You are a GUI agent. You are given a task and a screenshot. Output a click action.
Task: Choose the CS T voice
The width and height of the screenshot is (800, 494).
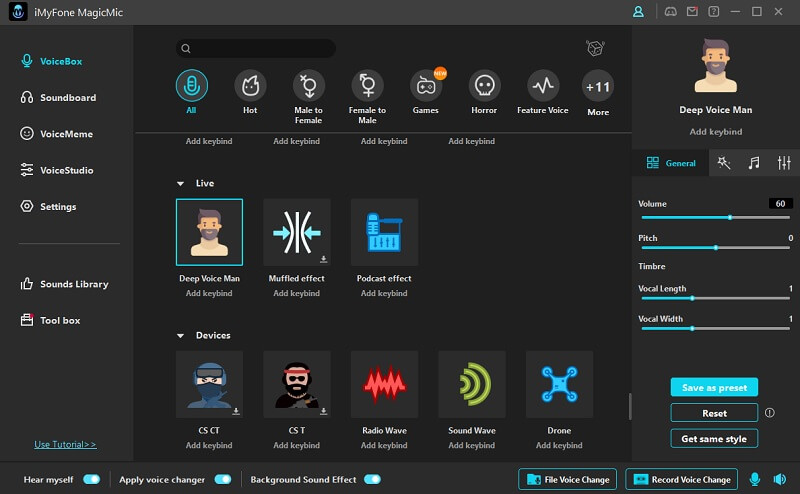[297, 384]
